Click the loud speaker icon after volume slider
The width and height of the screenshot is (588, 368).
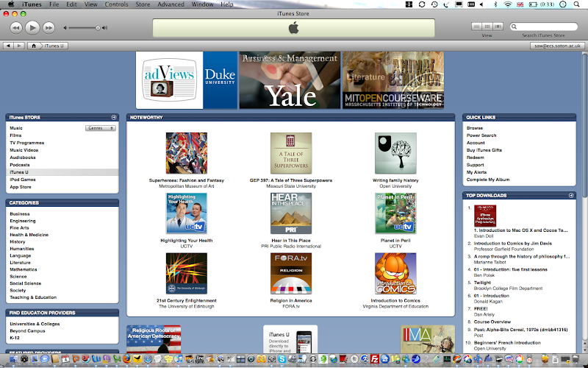(x=104, y=28)
